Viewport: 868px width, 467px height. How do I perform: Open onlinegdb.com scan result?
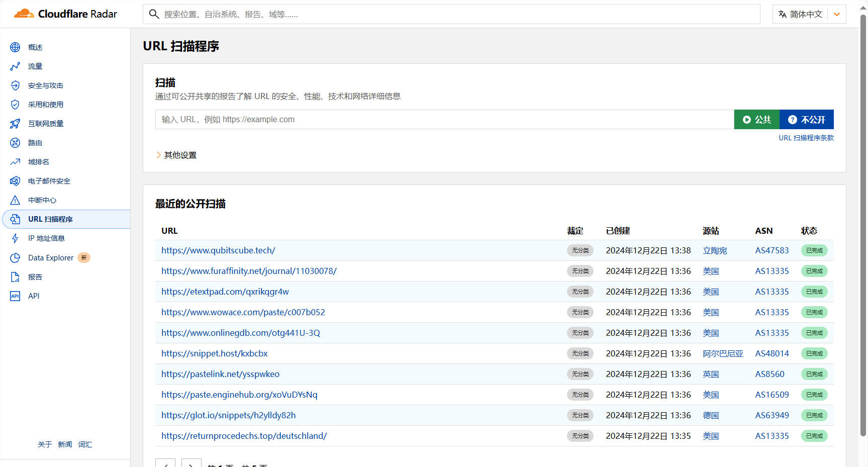click(x=241, y=333)
